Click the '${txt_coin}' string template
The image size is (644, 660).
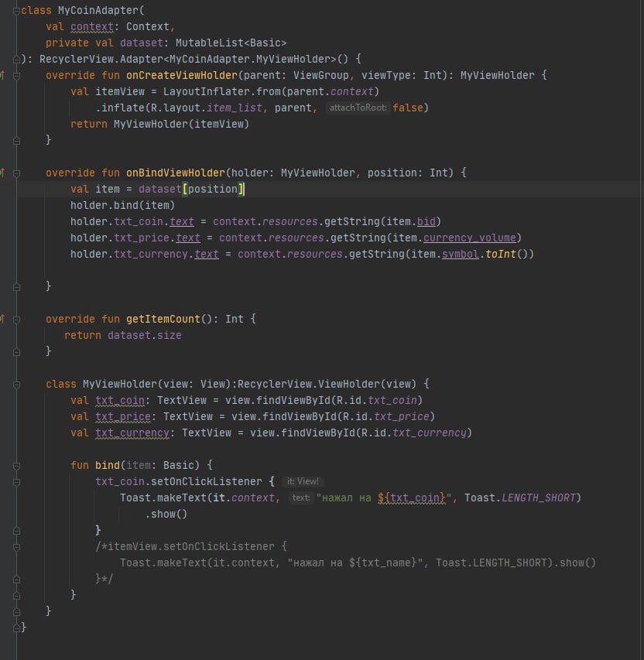(x=411, y=498)
